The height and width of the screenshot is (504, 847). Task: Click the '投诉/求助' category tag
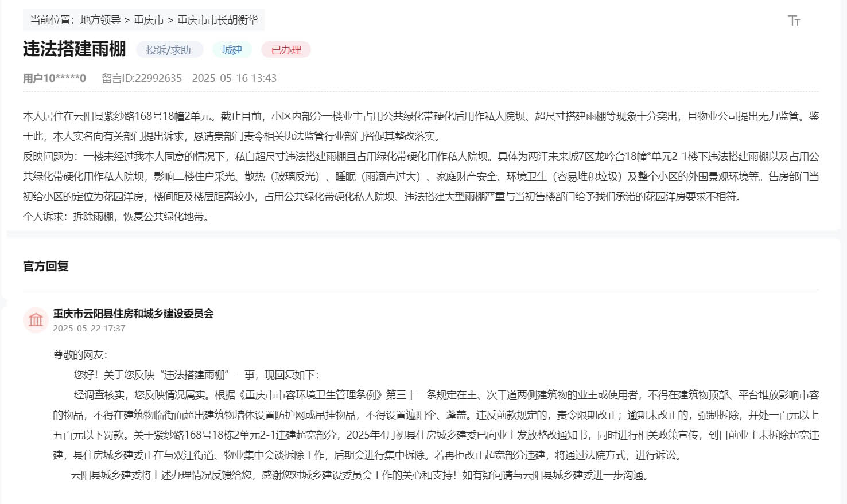(x=168, y=50)
